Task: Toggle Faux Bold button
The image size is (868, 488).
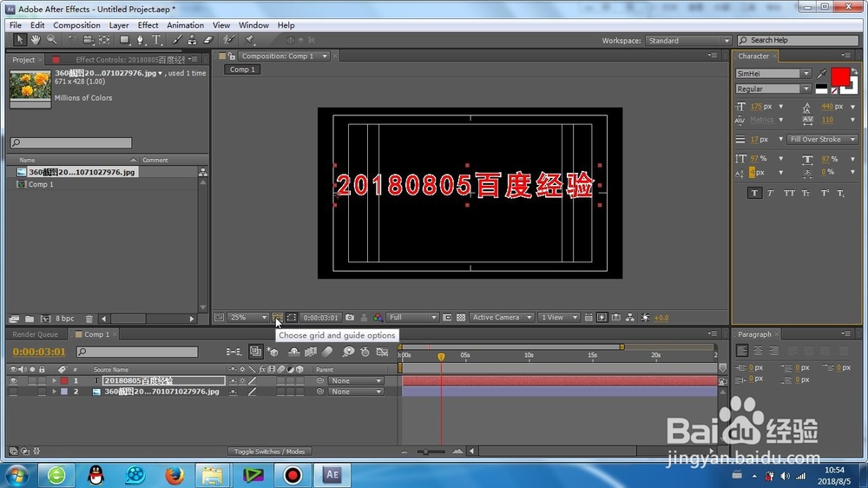Action: tap(754, 193)
